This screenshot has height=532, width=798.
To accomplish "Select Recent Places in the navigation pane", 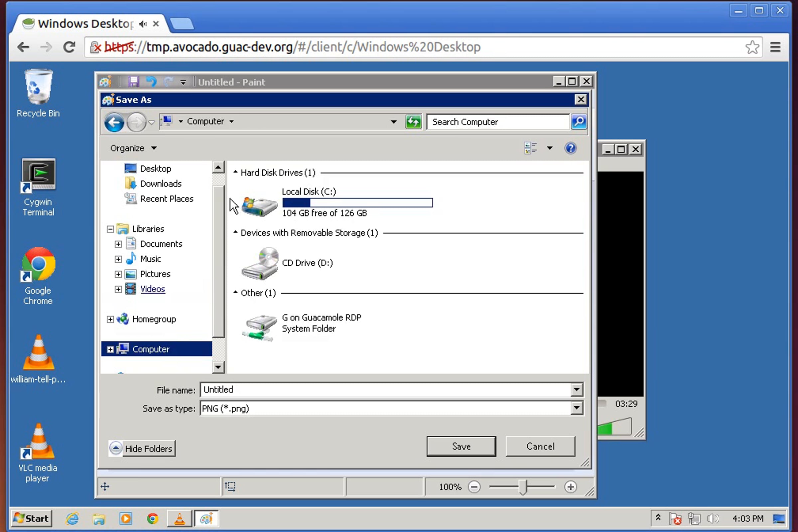I will pos(167,199).
